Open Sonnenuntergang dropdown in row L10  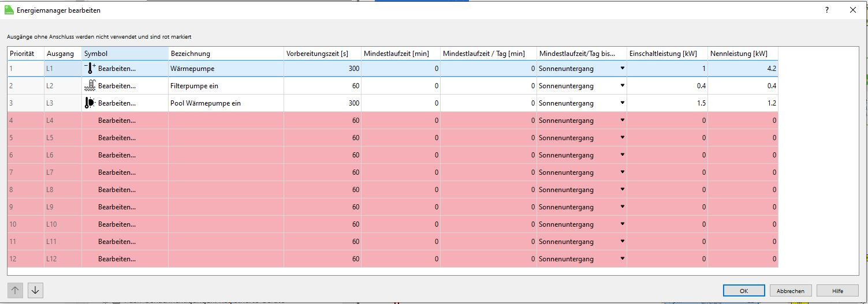tap(622, 224)
